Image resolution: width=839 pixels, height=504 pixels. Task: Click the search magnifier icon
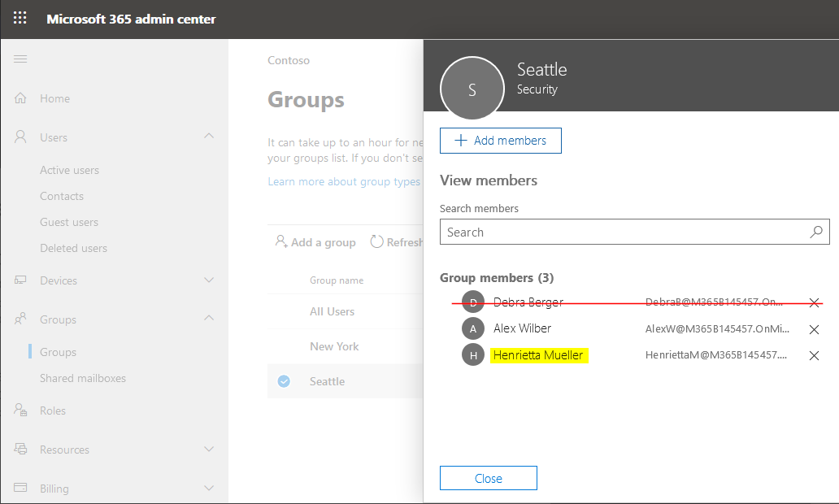pos(816,232)
